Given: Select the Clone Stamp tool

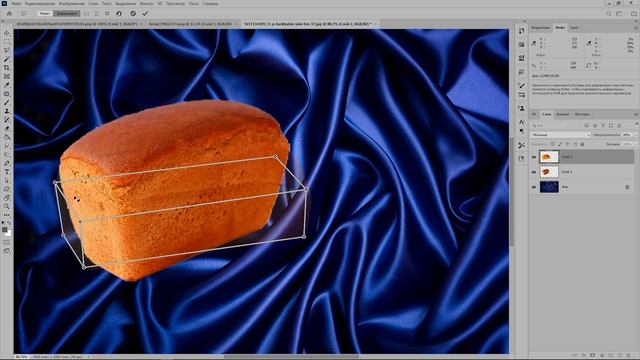Looking at the screenshot, I should pos(7,111).
